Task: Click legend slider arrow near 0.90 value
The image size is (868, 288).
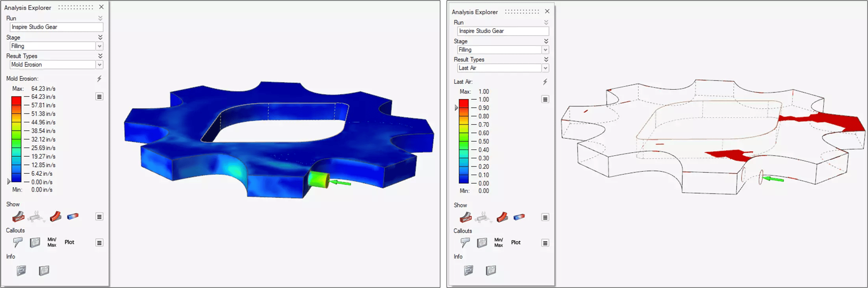Action: (456, 108)
